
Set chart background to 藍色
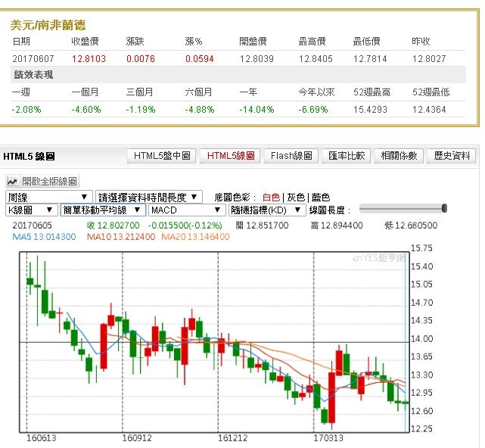(321, 198)
